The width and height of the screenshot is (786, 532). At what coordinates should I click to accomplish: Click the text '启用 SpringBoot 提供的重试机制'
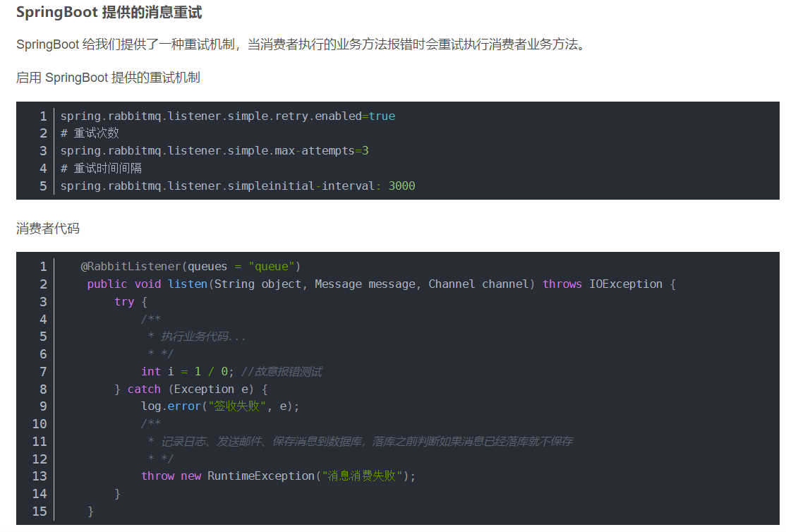click(108, 77)
